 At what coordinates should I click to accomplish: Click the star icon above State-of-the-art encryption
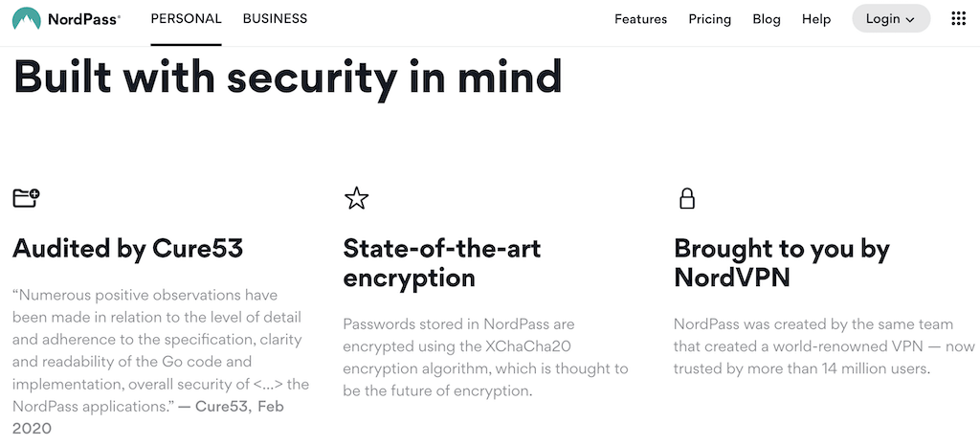[356, 198]
